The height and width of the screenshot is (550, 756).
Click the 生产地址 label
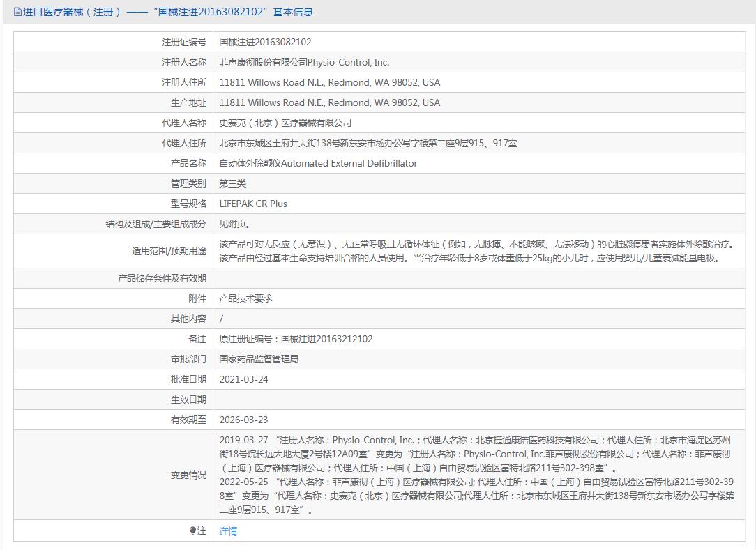click(188, 102)
